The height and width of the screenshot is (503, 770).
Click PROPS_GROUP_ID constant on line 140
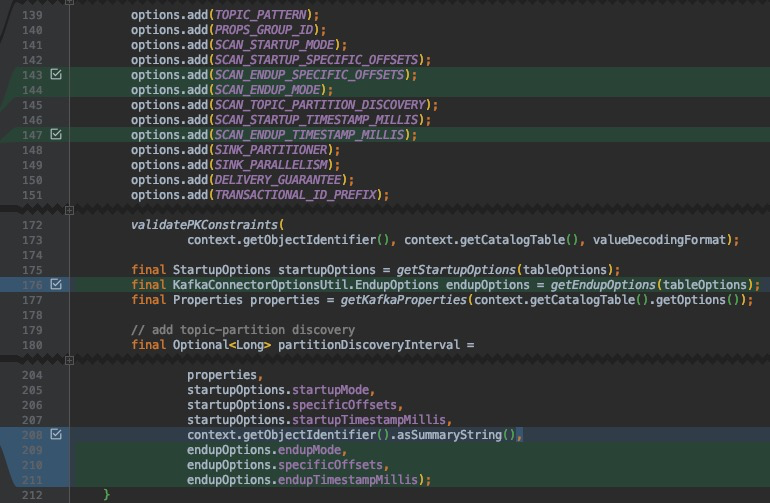pyautogui.click(x=264, y=30)
